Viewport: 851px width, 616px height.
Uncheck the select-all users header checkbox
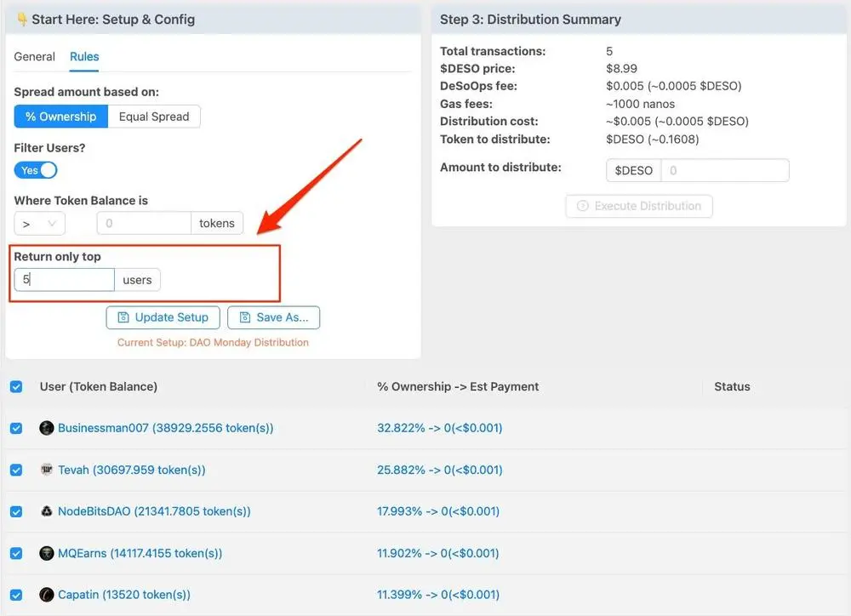(16, 387)
